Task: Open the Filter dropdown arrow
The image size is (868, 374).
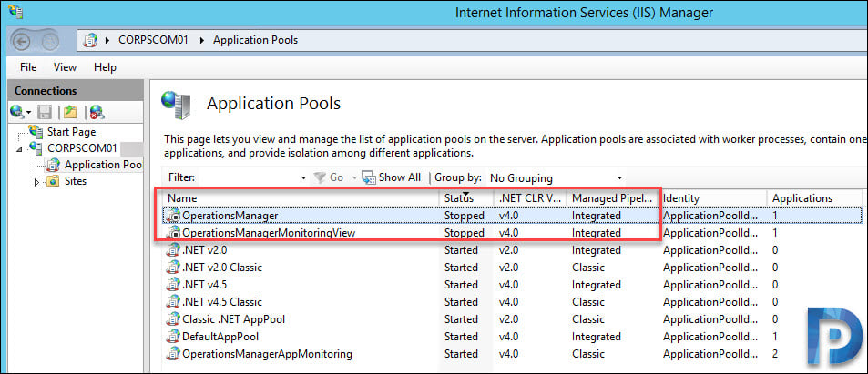Action: click(303, 178)
